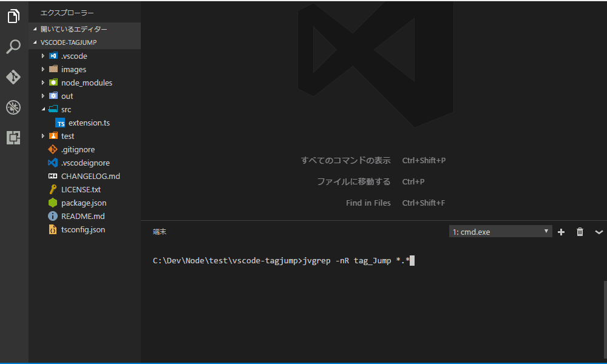Open the Explorer view in activity bar
The image size is (607, 364).
click(x=13, y=16)
